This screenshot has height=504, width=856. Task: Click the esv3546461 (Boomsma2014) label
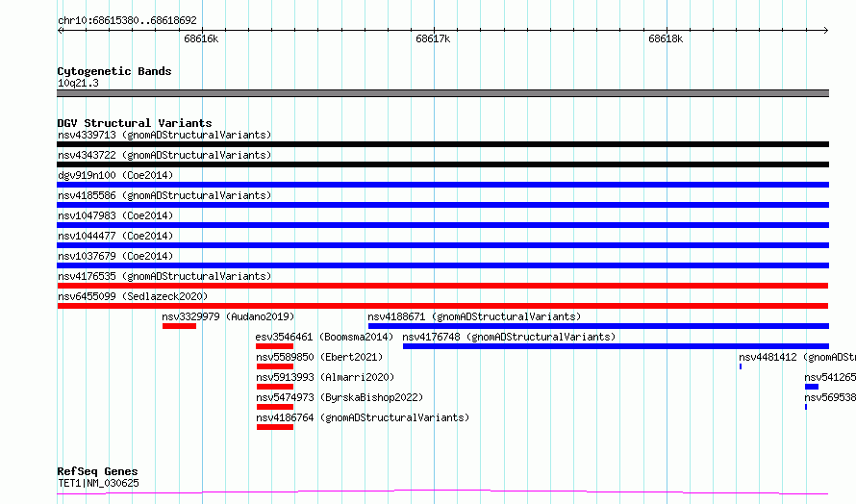pos(324,337)
